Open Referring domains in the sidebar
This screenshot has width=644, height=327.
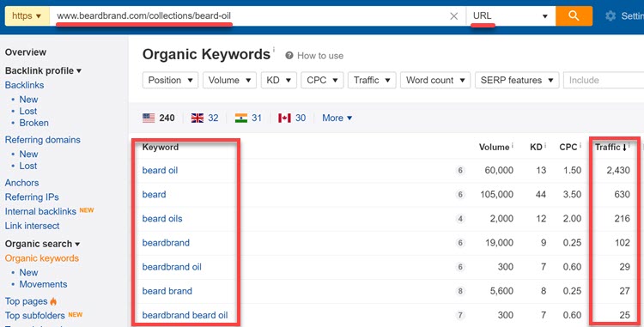[43, 140]
